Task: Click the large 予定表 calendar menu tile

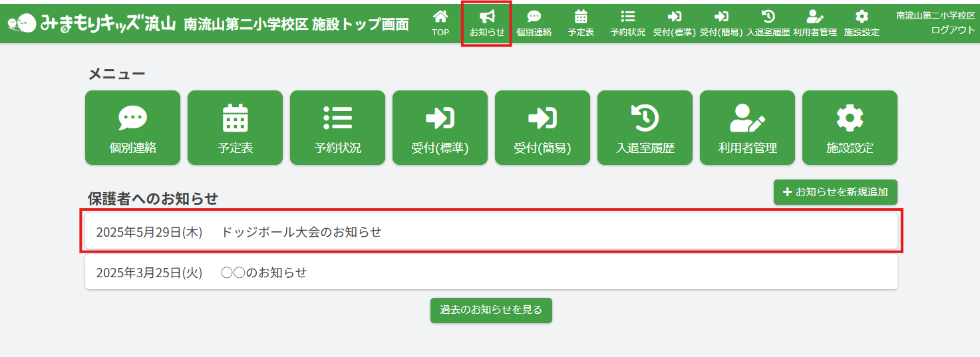Action: (x=235, y=128)
